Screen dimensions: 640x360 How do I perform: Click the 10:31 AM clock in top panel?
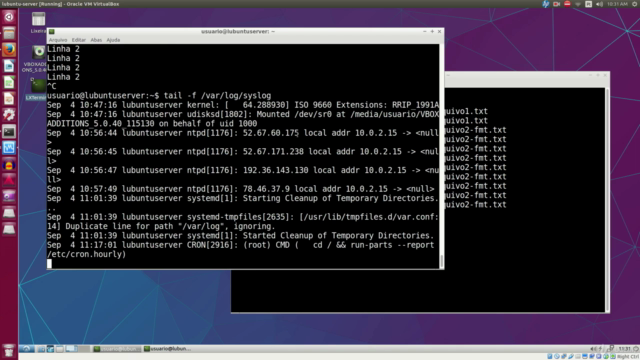pos(617,4)
